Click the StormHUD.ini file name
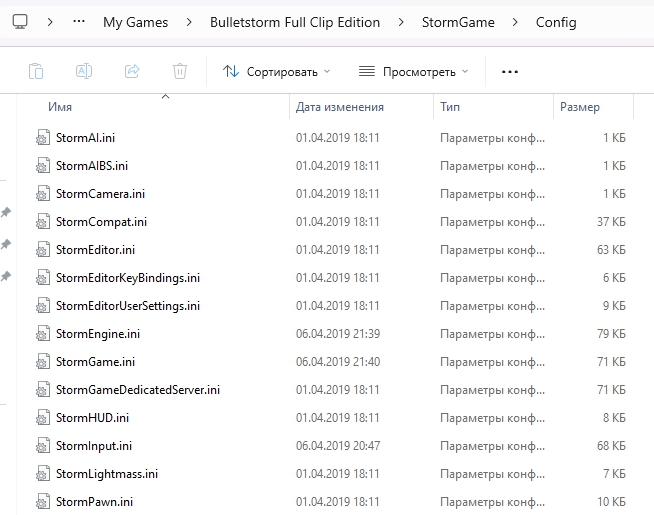The image size is (654, 515). pyautogui.click(x=93, y=417)
